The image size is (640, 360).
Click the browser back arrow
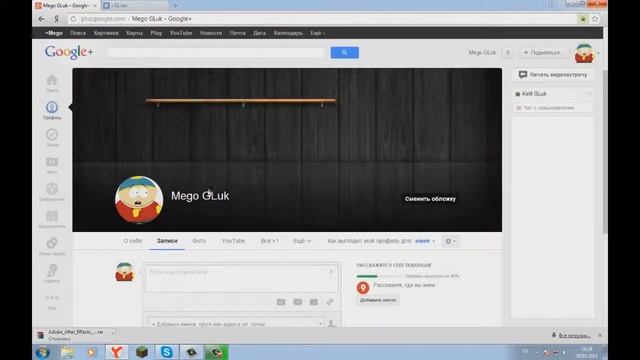click(42, 19)
